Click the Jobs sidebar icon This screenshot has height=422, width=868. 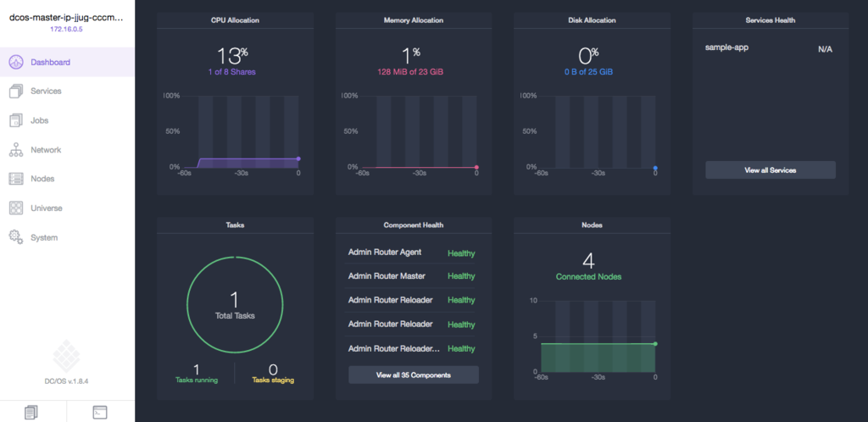point(16,120)
